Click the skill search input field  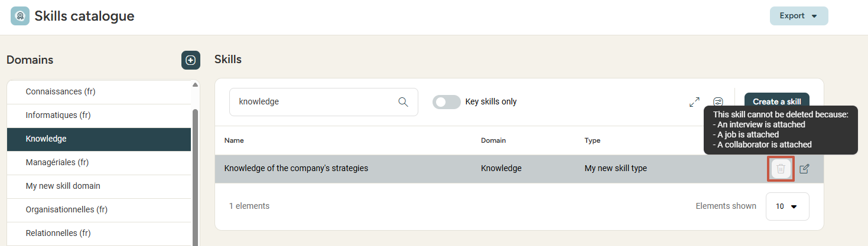pyautogui.click(x=313, y=102)
